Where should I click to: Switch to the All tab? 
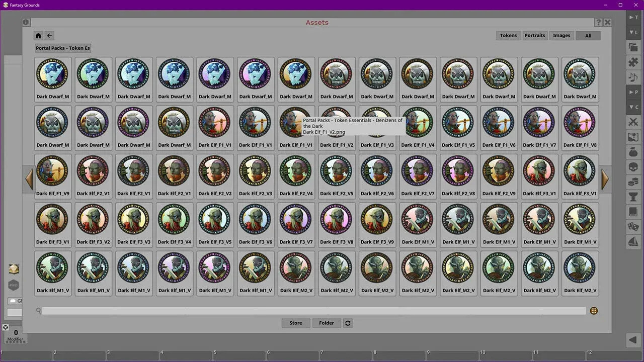click(x=588, y=35)
